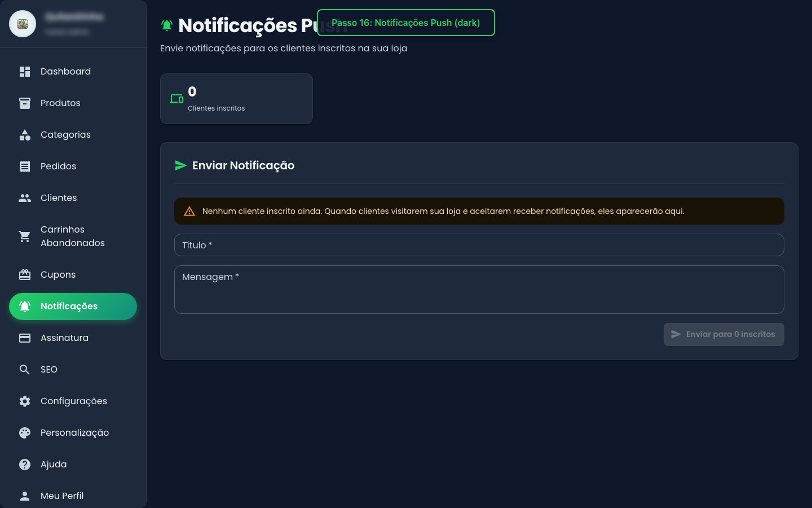Click the Pedidos list icon

tap(25, 166)
